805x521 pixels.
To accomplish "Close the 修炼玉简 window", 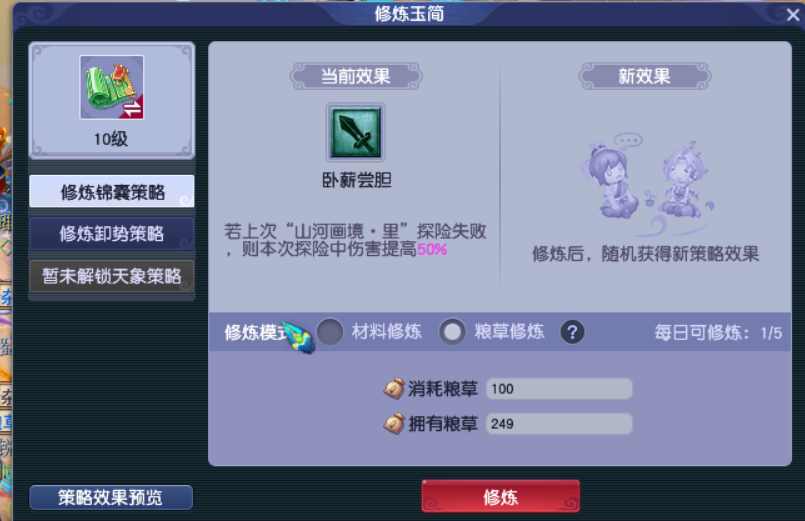I will 793,15.
